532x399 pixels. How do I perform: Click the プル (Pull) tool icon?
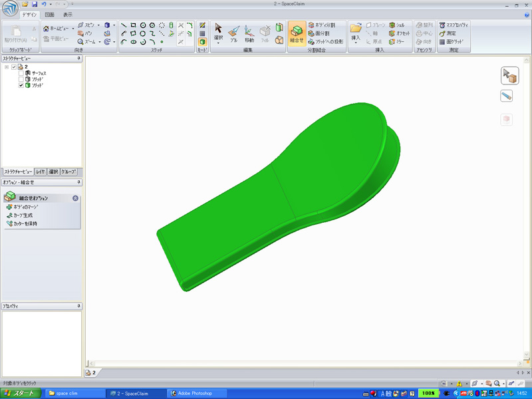[x=233, y=32]
